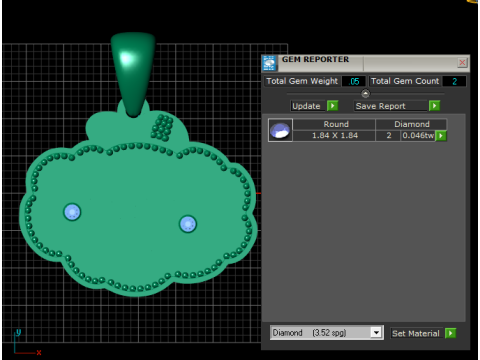Click green arrow next to Set Material
The image size is (480, 360).
[450, 333]
